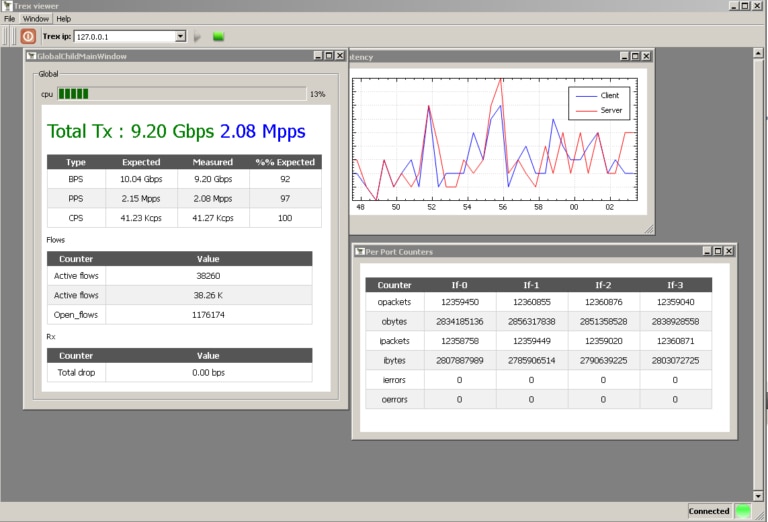Open the Window menu

[36, 19]
